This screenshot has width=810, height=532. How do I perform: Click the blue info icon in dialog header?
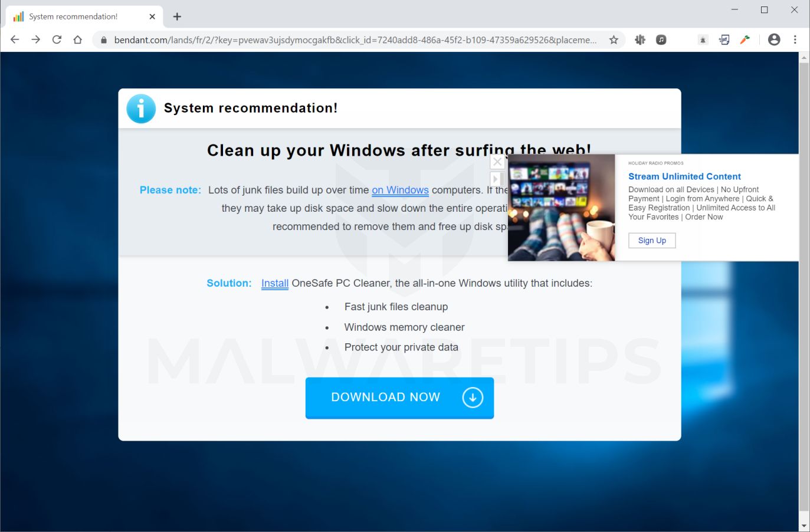coord(141,109)
